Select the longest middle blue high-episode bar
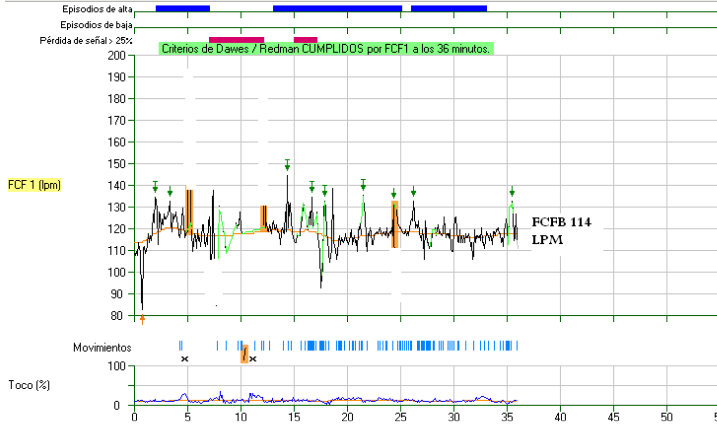This screenshot has height=433, width=717. (337, 8)
